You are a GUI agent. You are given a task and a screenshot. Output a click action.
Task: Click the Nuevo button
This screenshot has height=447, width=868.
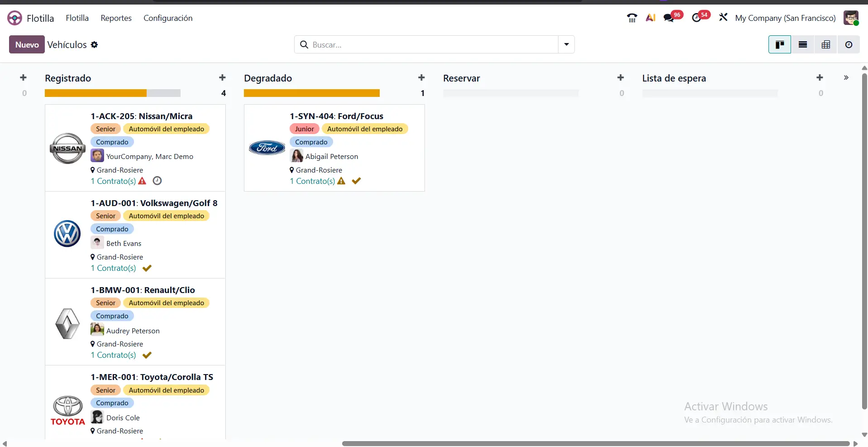[27, 44]
